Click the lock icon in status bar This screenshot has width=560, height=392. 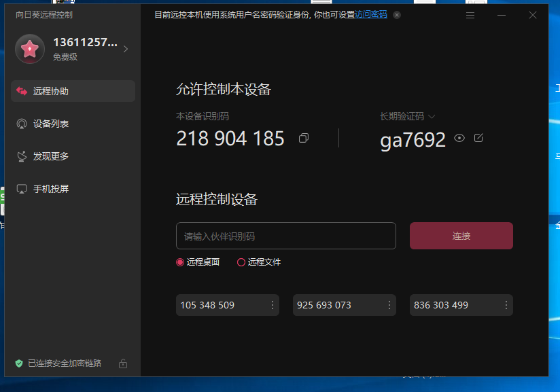[x=123, y=363]
